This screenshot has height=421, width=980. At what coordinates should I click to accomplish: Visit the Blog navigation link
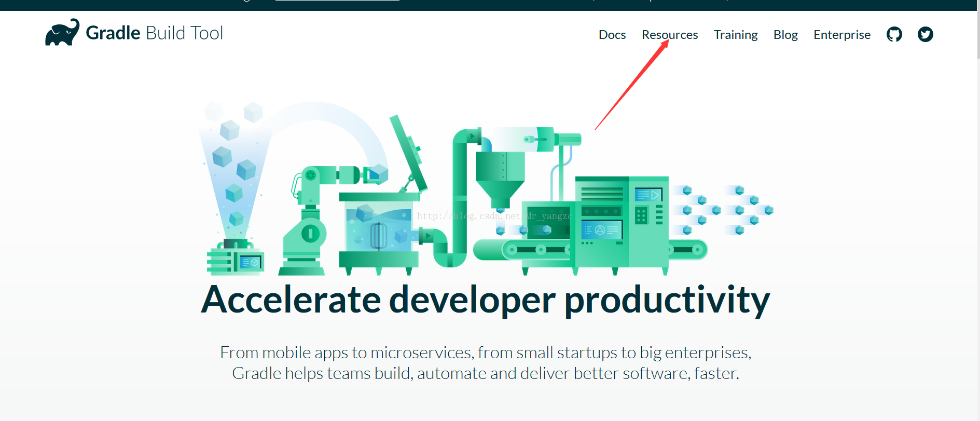coord(785,35)
